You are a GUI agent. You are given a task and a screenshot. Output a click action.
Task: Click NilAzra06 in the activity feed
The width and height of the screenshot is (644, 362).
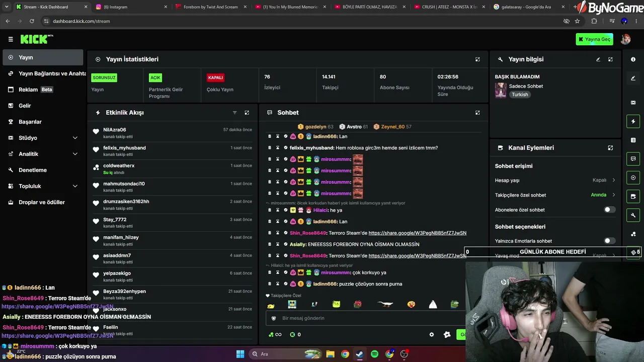(115, 130)
